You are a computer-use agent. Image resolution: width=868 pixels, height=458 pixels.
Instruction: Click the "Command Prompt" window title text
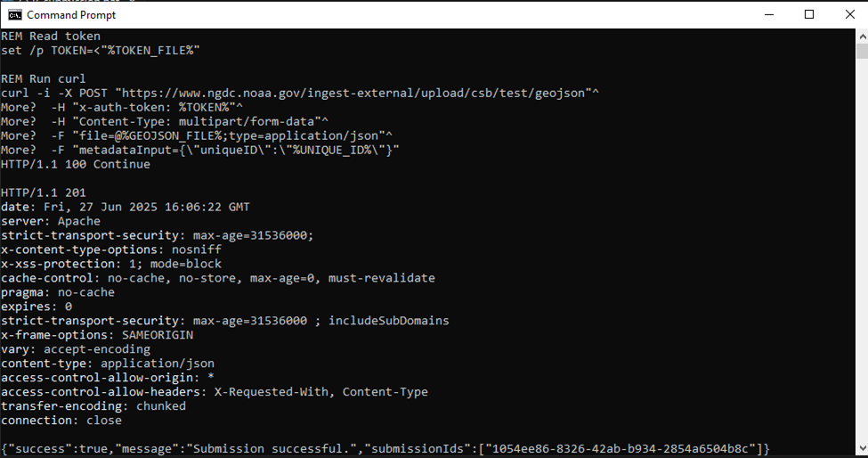click(x=66, y=15)
